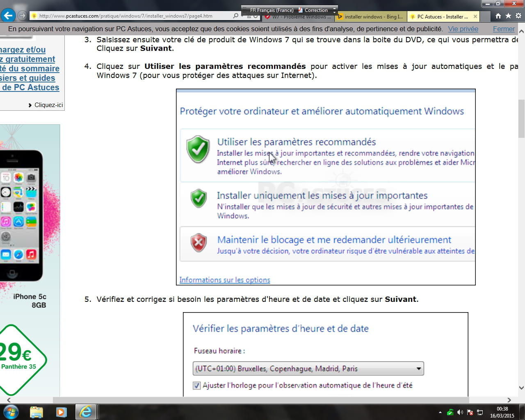Open the Action Center flag tray icon
This screenshot has width=525, height=420.
[470, 412]
